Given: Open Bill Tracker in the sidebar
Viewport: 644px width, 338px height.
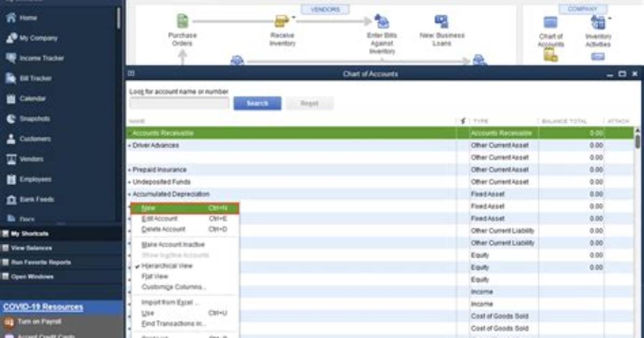Looking at the screenshot, I should (x=29, y=78).
